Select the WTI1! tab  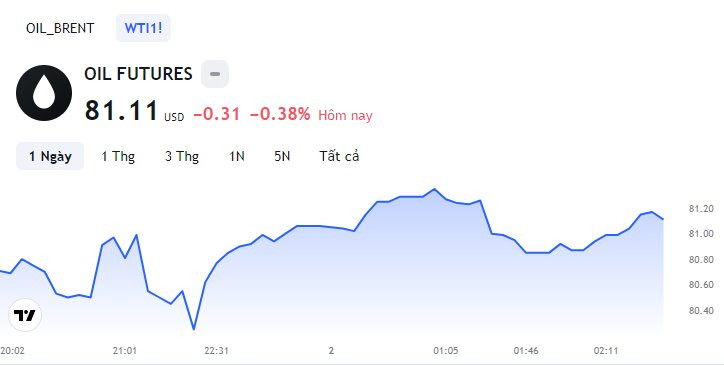click(x=143, y=28)
